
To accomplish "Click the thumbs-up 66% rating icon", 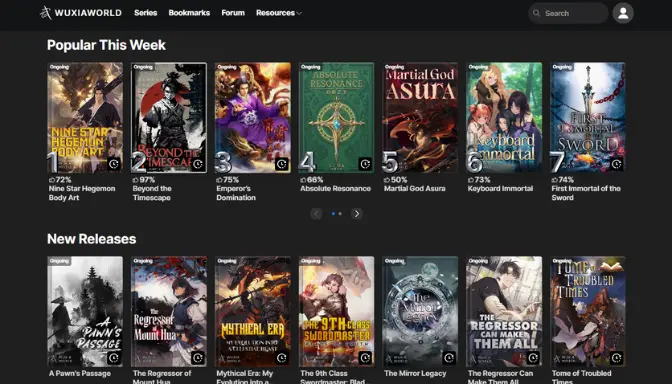I will [303, 180].
